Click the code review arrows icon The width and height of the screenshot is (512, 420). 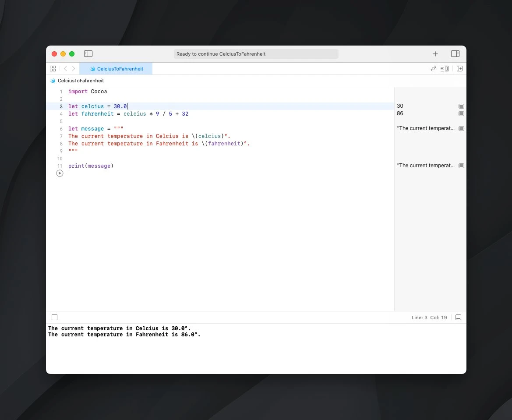[x=433, y=69]
